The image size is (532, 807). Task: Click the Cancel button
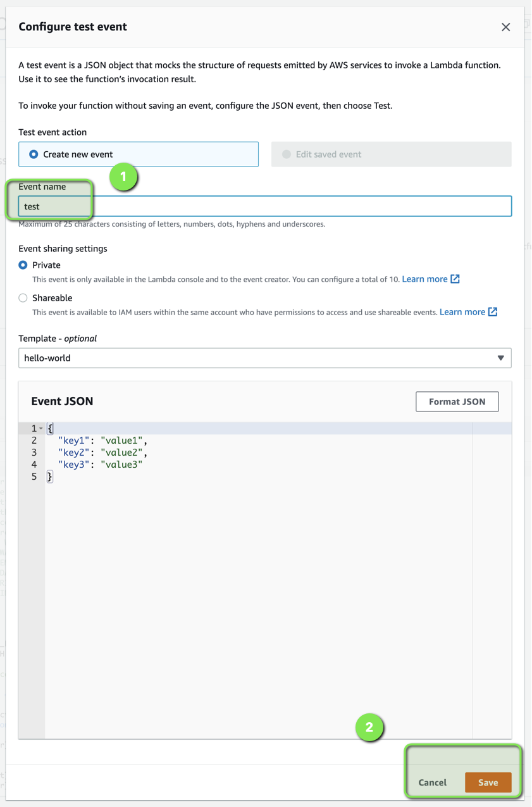(x=433, y=782)
